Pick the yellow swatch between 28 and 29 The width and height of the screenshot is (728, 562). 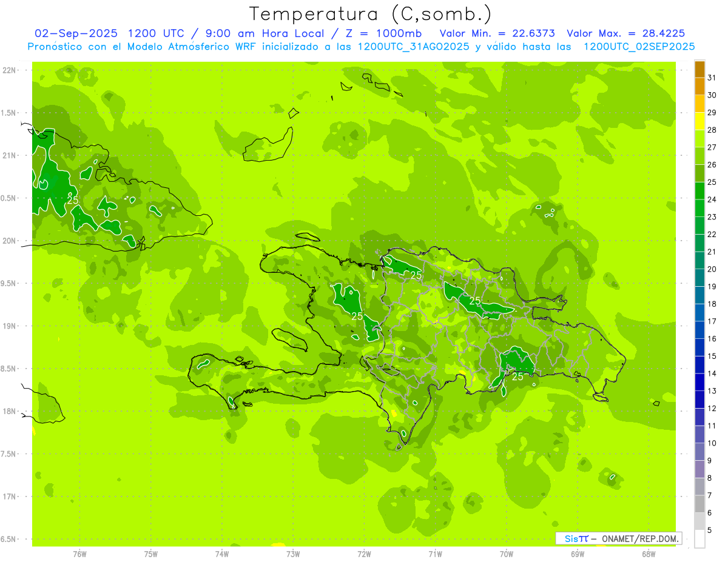coord(699,121)
